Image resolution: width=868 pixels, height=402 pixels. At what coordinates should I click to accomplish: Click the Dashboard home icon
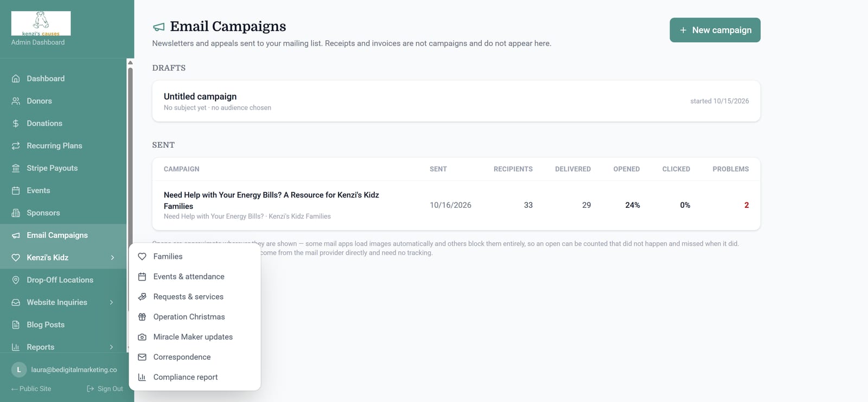tap(16, 79)
